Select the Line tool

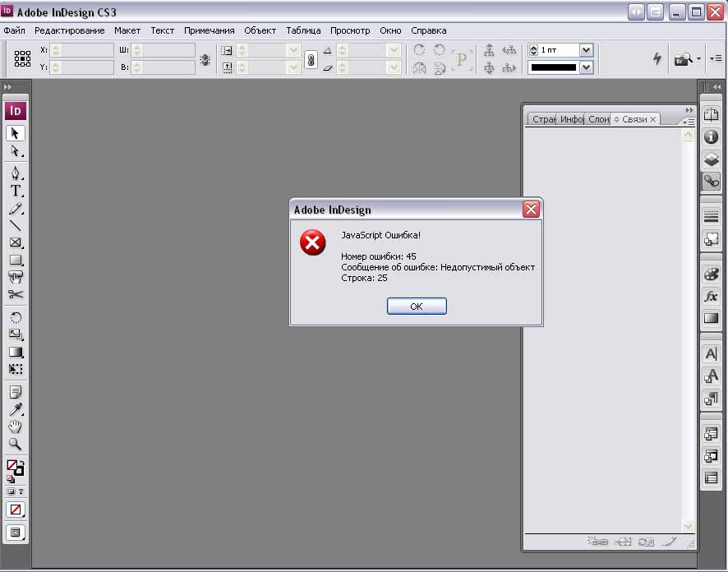pyautogui.click(x=16, y=226)
